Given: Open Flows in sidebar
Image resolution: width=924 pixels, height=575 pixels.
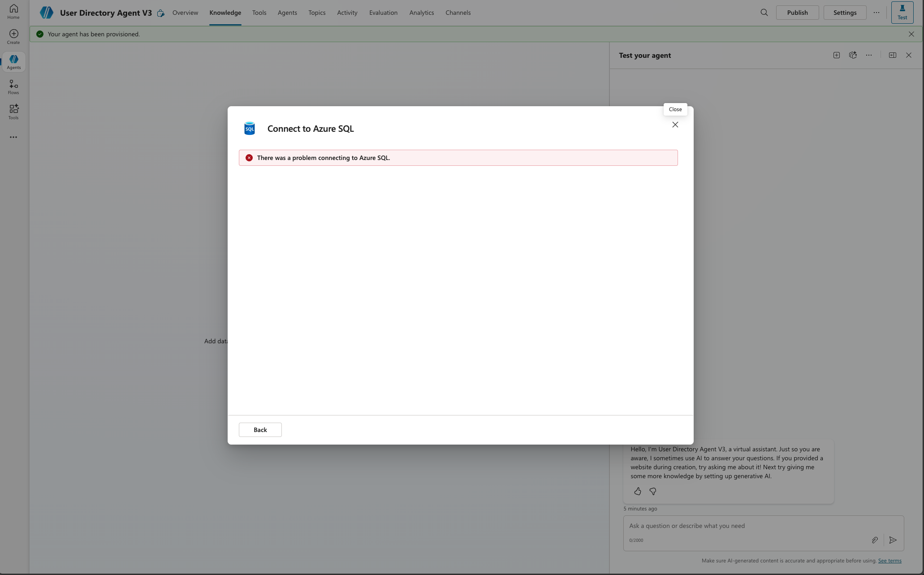Looking at the screenshot, I should (x=13, y=87).
